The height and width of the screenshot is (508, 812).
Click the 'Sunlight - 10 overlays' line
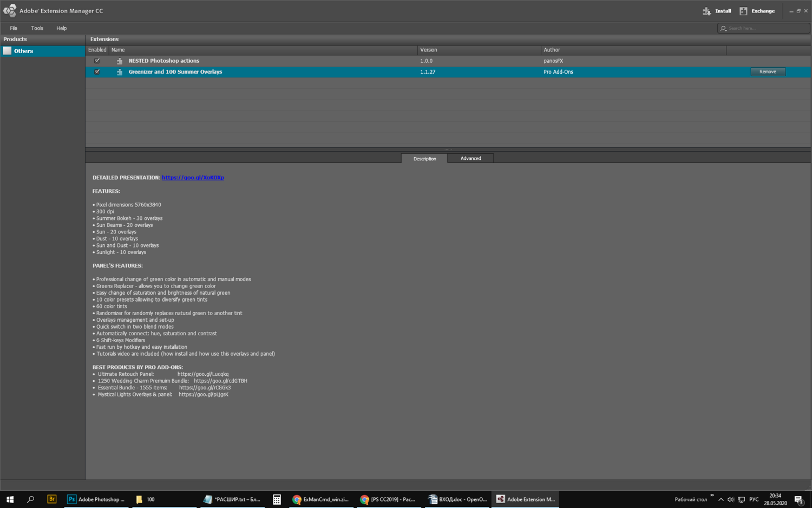(x=119, y=252)
